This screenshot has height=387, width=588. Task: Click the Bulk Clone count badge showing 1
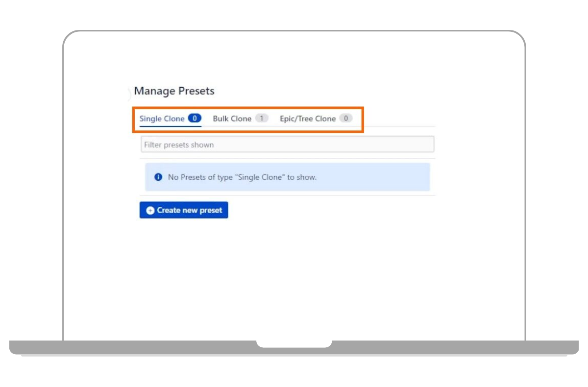[x=262, y=119]
